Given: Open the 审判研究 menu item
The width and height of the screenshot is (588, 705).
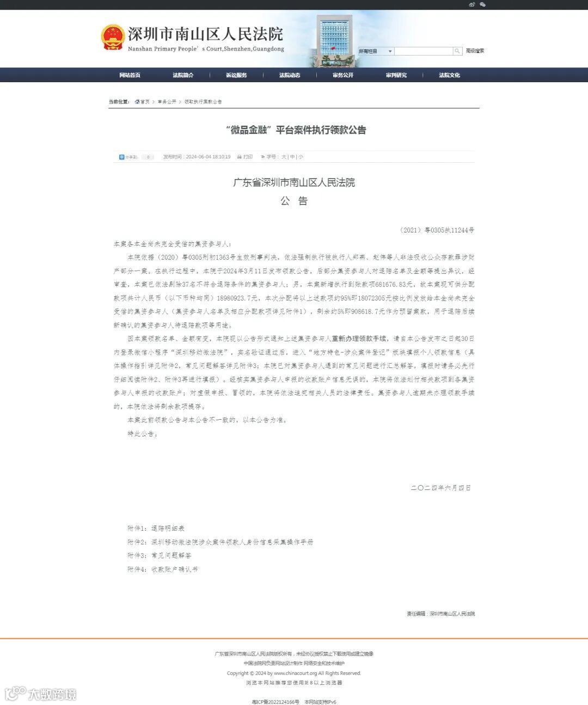Looking at the screenshot, I should 396,75.
